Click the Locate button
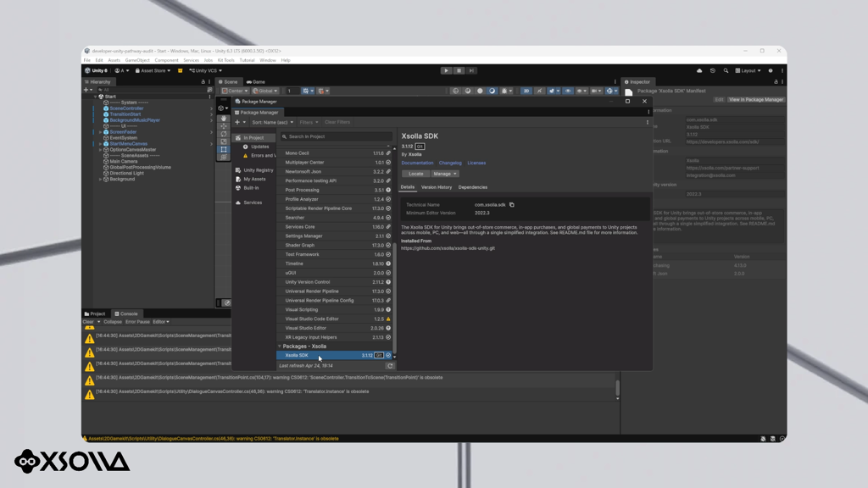 point(415,174)
